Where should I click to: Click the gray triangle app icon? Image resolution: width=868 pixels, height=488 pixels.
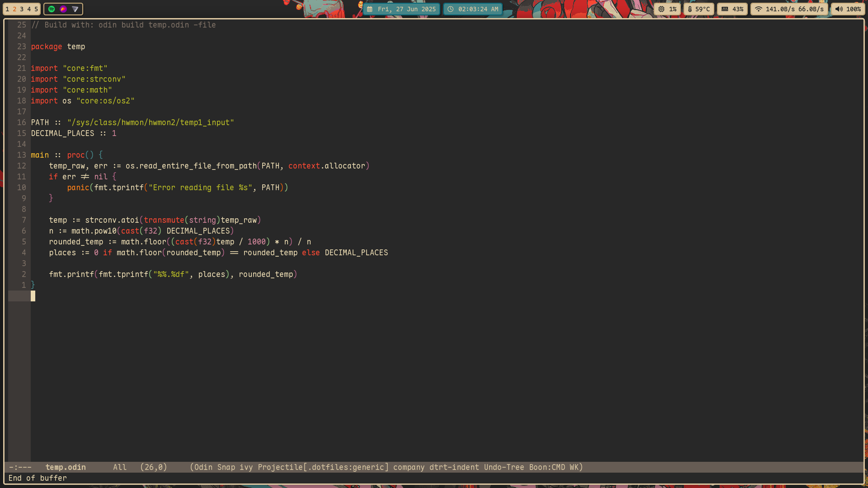pos(75,9)
